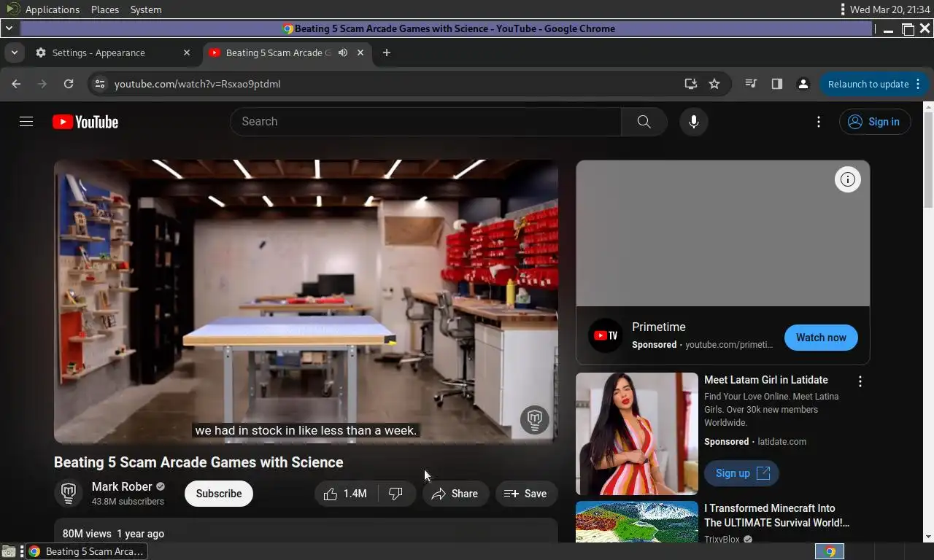Show ad info for Primetime ad
Viewport: 934px width, 560px height.
848,179
